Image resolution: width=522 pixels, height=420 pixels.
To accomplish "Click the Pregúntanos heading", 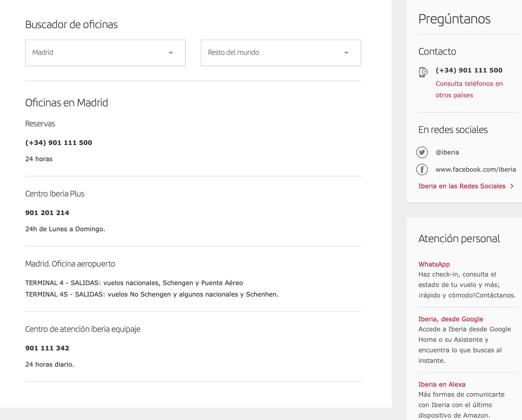I will (x=454, y=19).
